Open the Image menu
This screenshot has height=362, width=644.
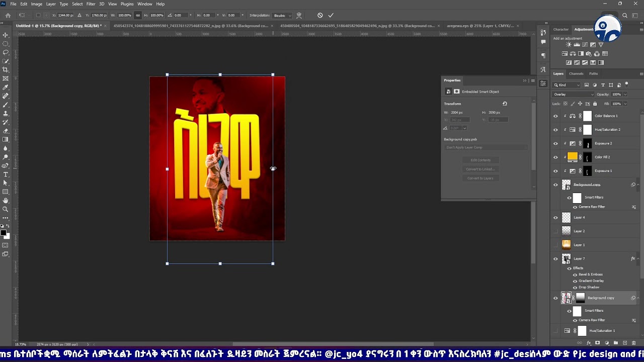tap(37, 4)
